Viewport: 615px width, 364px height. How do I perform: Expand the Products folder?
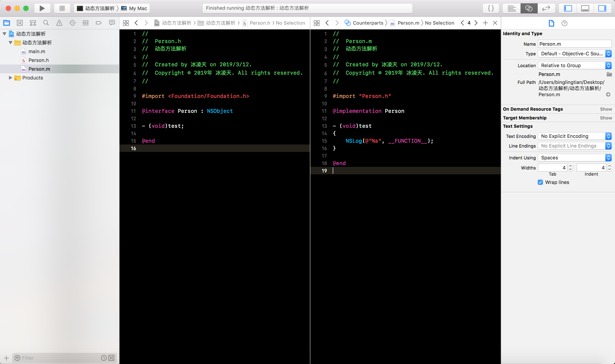coord(10,78)
